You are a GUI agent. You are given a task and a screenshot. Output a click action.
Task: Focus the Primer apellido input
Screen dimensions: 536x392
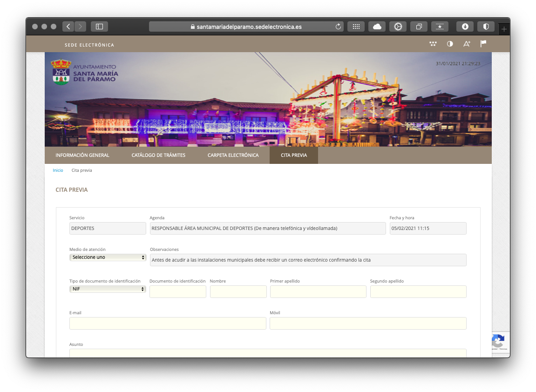318,292
